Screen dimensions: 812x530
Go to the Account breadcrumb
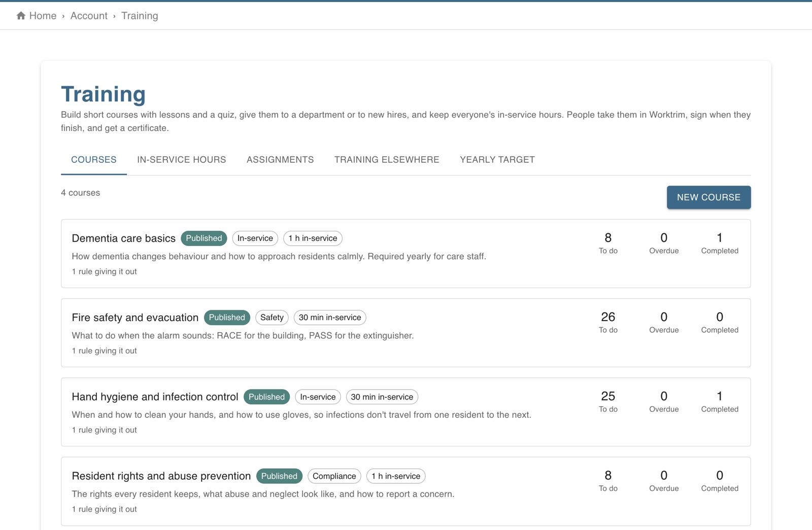(x=89, y=16)
